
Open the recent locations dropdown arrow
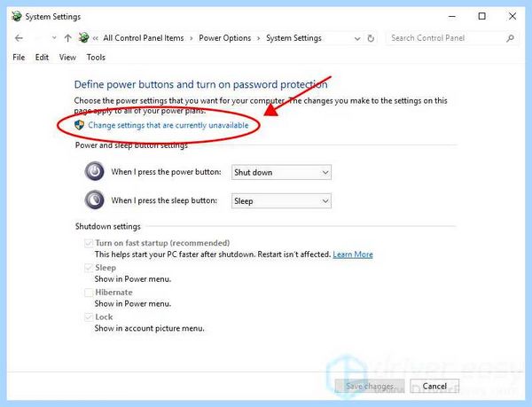(x=54, y=38)
